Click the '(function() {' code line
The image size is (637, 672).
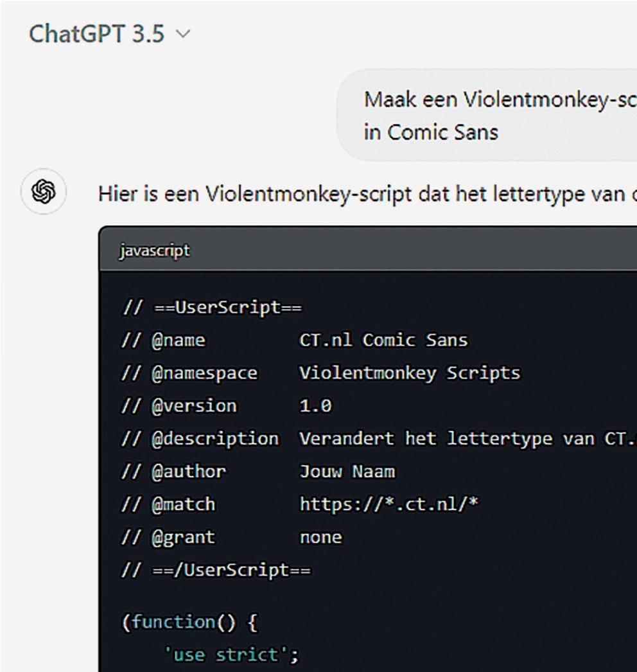189,622
